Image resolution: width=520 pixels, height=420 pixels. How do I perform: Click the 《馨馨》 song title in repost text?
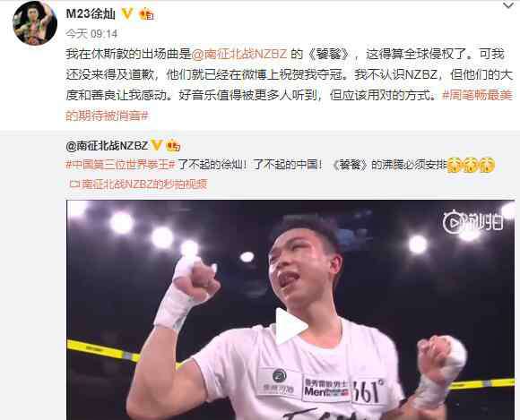351,164
